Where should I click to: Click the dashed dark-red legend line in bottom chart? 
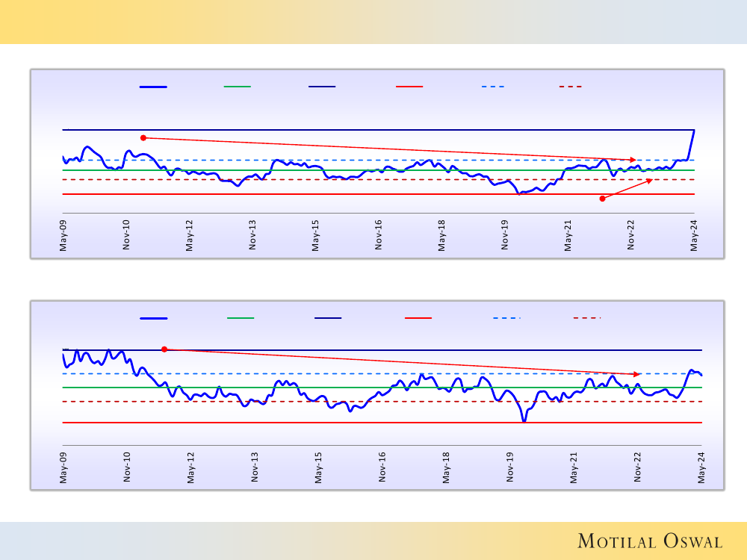587,318
